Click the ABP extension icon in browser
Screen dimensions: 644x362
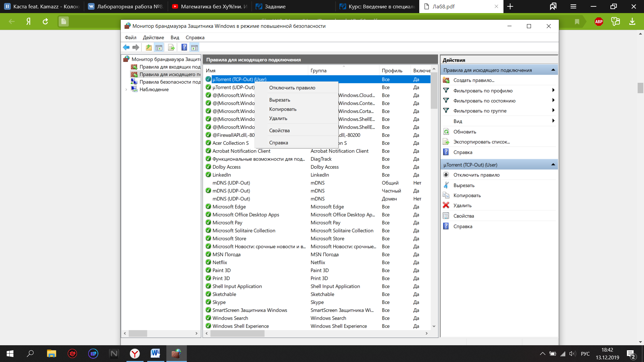pyautogui.click(x=599, y=21)
